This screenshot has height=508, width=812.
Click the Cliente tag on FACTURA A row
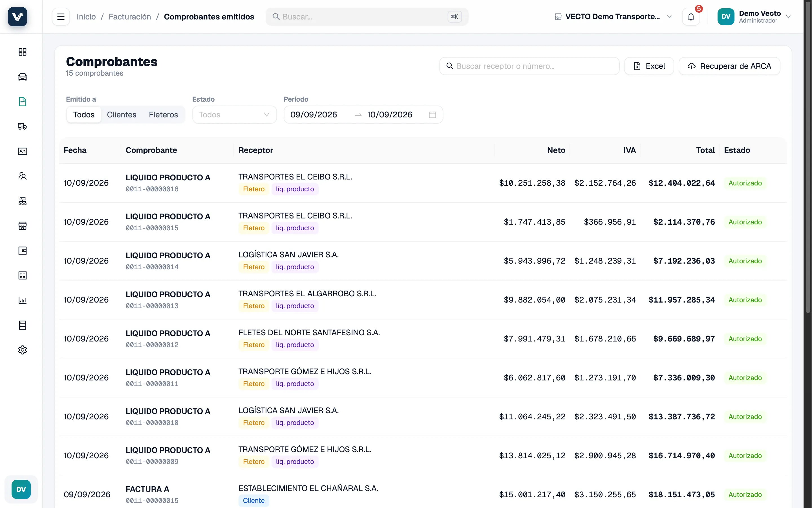click(x=254, y=500)
